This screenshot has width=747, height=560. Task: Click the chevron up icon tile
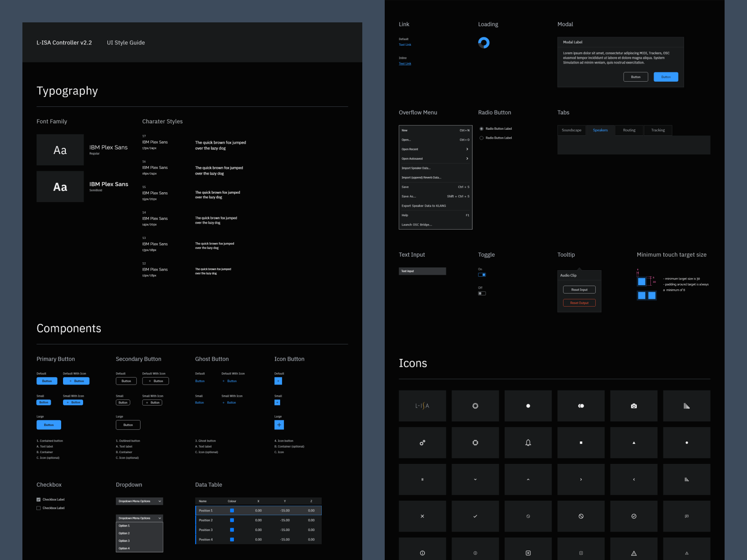pos(528,479)
